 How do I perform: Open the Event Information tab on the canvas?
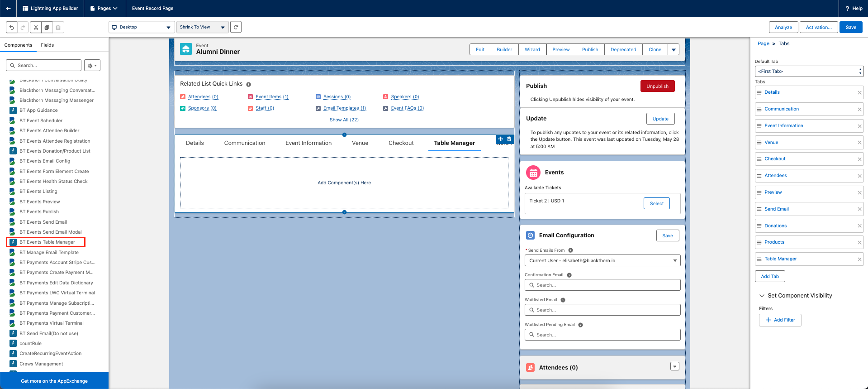[308, 143]
